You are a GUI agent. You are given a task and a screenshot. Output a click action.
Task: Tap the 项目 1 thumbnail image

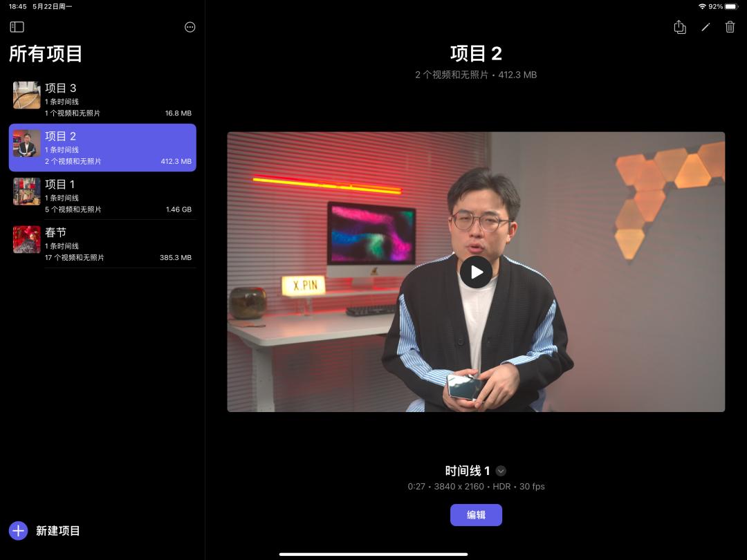coord(27,192)
